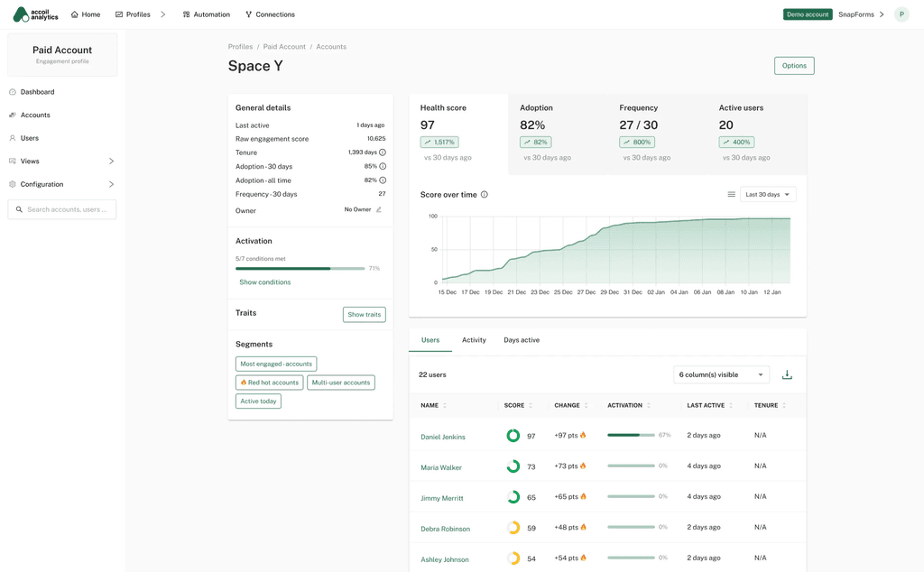Click the edit owner pencil icon
This screenshot has width=924, height=572.
click(x=379, y=209)
